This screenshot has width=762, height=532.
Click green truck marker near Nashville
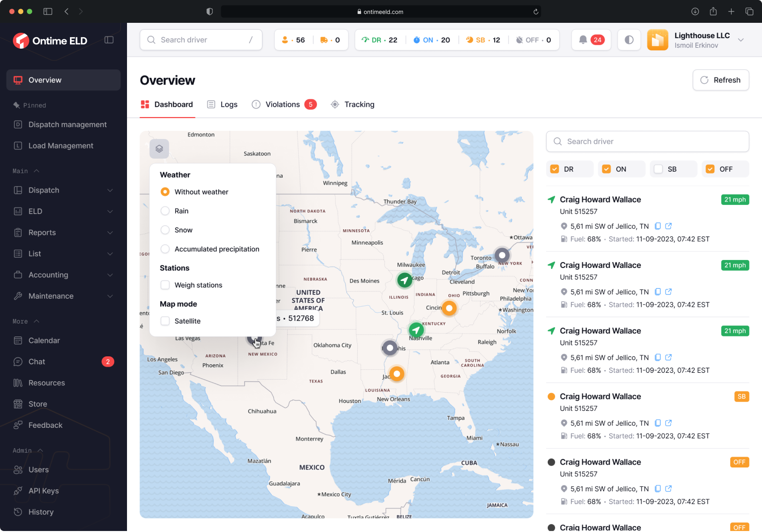click(416, 330)
